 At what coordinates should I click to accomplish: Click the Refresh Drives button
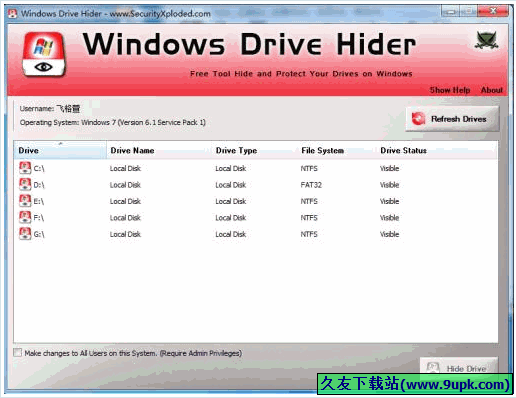(452, 119)
